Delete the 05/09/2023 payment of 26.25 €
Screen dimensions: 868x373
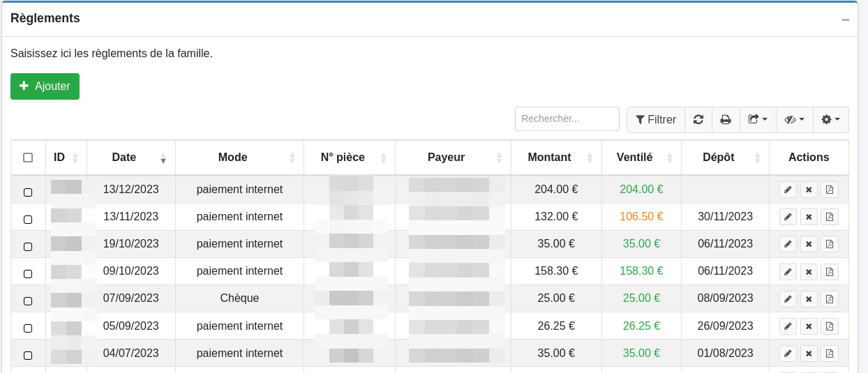[x=809, y=326]
